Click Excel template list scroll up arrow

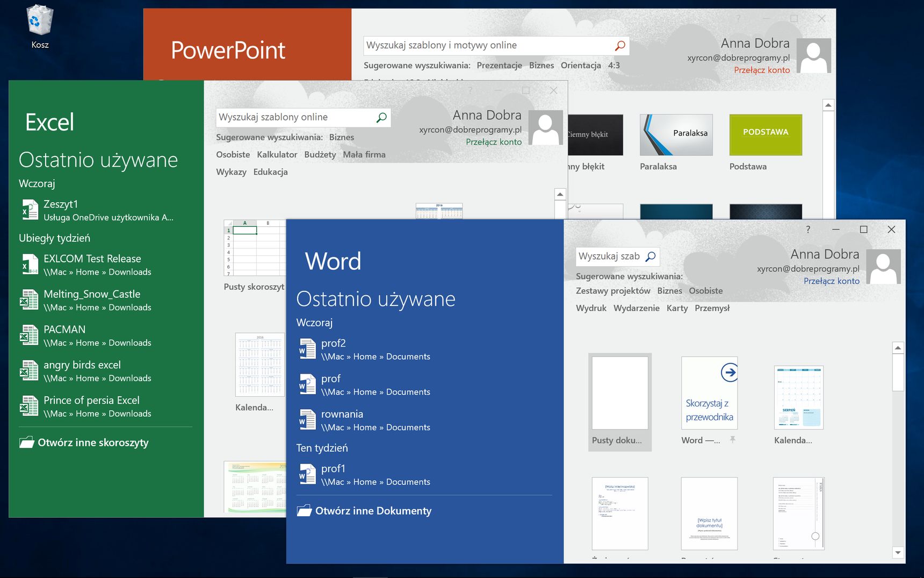coord(560,194)
